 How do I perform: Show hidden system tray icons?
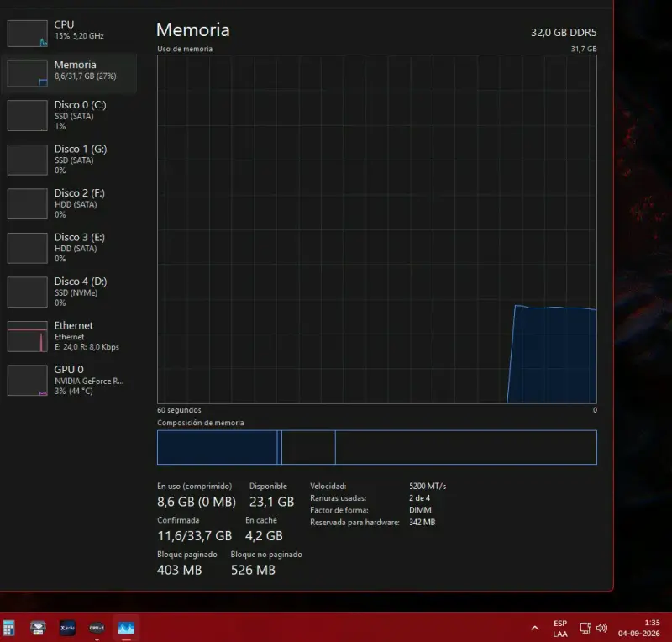(535, 629)
